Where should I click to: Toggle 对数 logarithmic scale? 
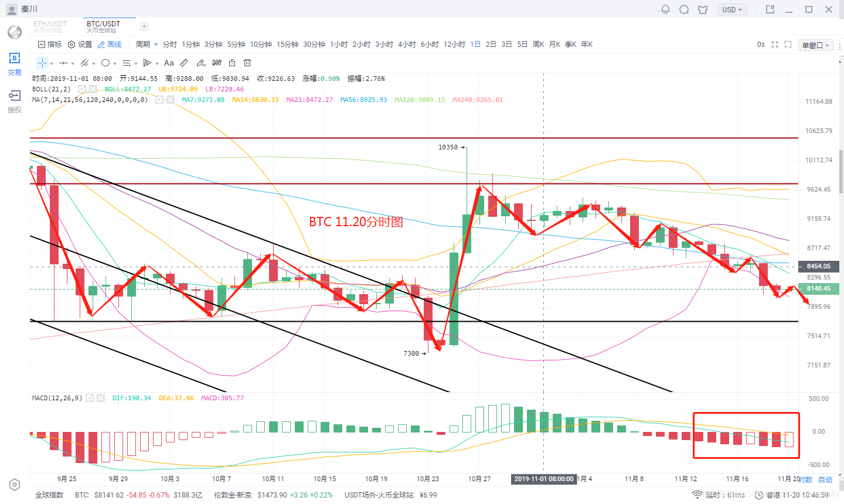tap(806, 480)
